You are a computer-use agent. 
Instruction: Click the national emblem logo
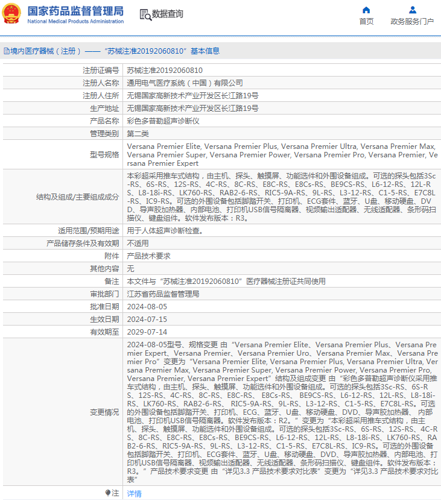(11, 13)
